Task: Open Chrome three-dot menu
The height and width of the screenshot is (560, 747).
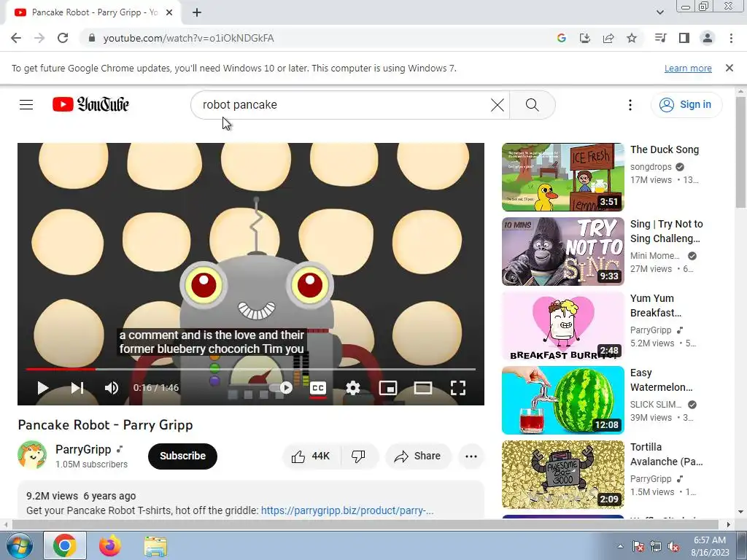Action: tap(731, 38)
